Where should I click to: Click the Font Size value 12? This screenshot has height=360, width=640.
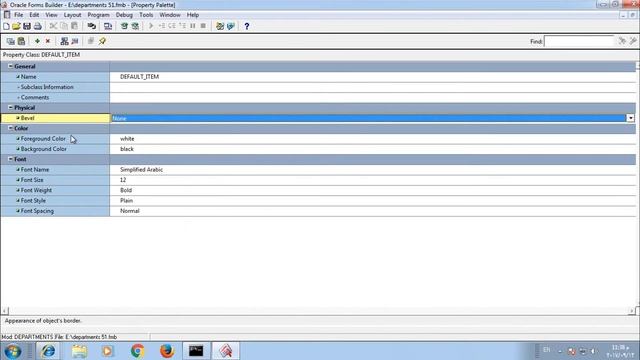click(123, 180)
